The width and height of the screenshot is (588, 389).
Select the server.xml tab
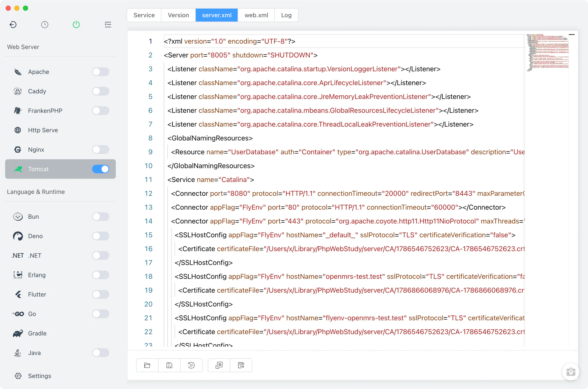tap(217, 15)
